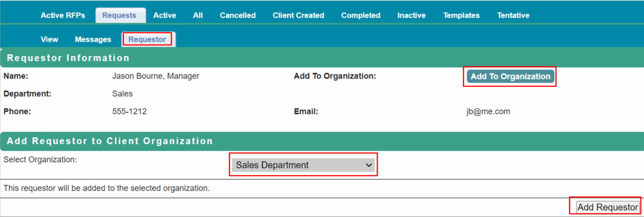
Task: Select the All tab
Action: [x=198, y=15]
